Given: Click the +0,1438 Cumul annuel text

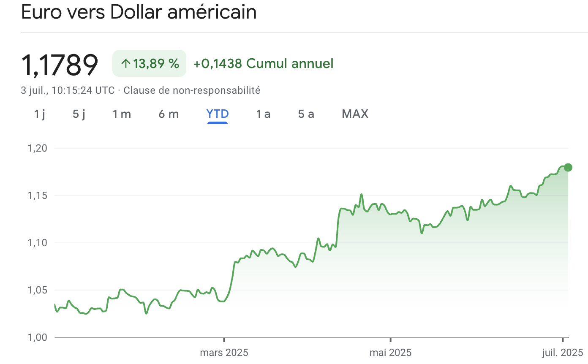Looking at the screenshot, I should click(x=263, y=64).
